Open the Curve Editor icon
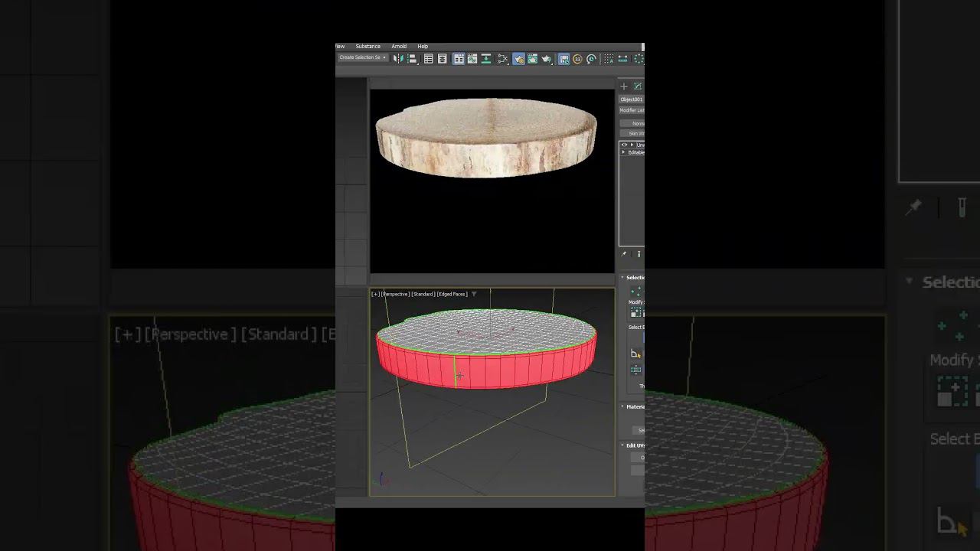The height and width of the screenshot is (551, 980). tap(472, 59)
